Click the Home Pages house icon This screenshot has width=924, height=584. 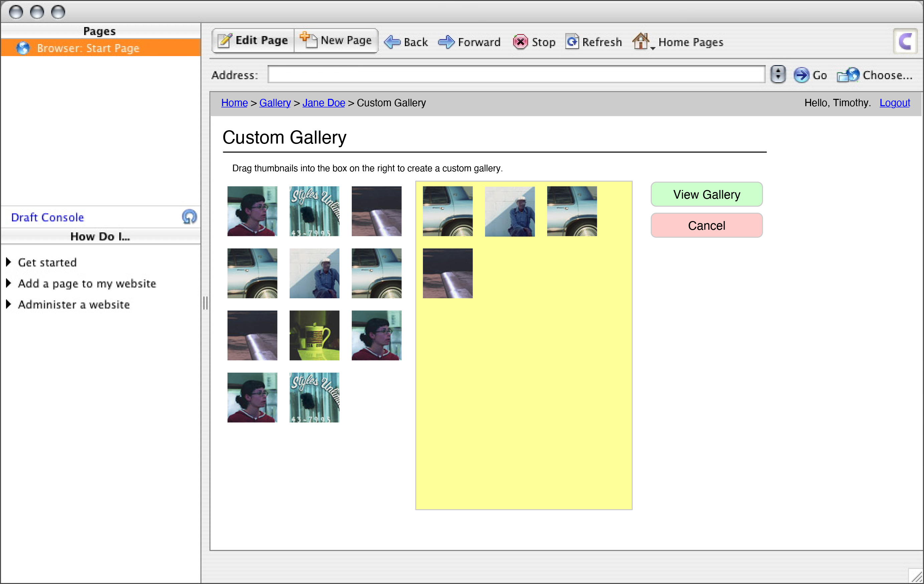coord(641,41)
